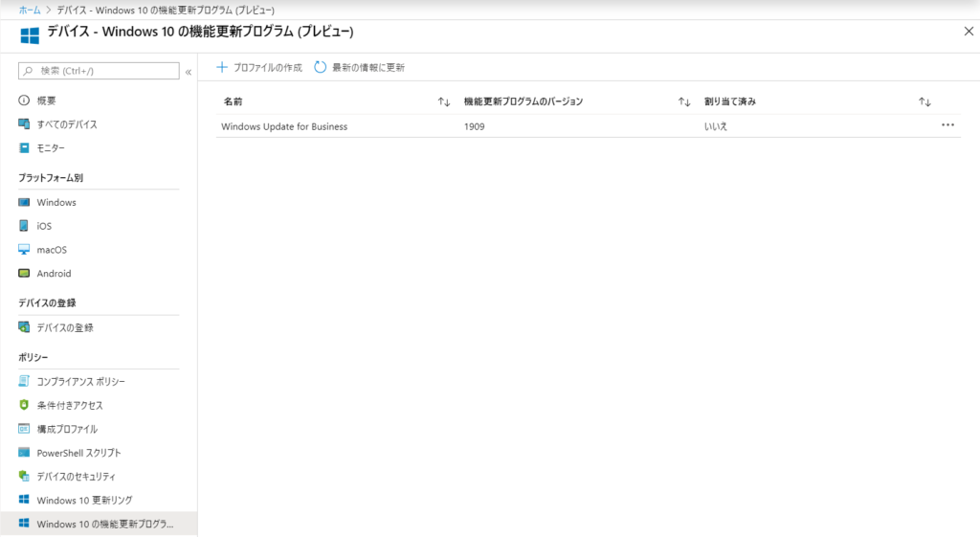The height and width of the screenshot is (537, 980).
Task: Click the search magnifier icon
Action: [x=28, y=71]
